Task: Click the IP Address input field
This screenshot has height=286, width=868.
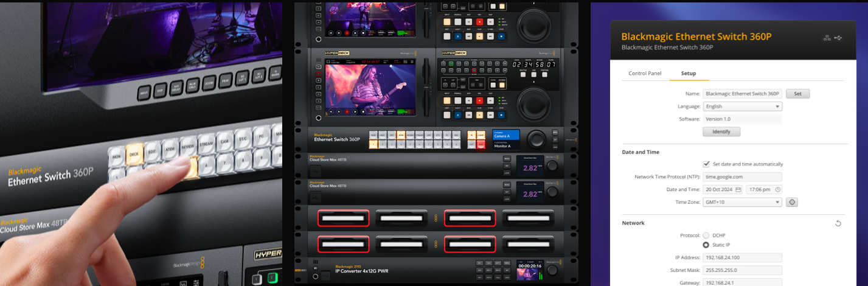Action: point(742,257)
